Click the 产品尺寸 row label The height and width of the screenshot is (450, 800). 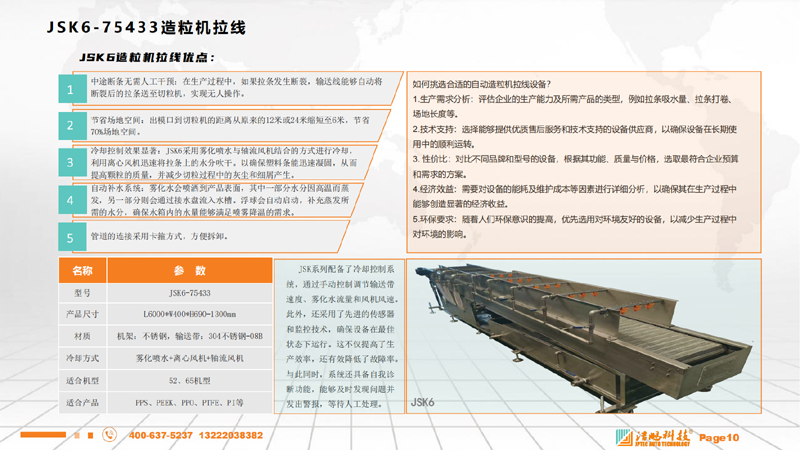click(x=82, y=314)
